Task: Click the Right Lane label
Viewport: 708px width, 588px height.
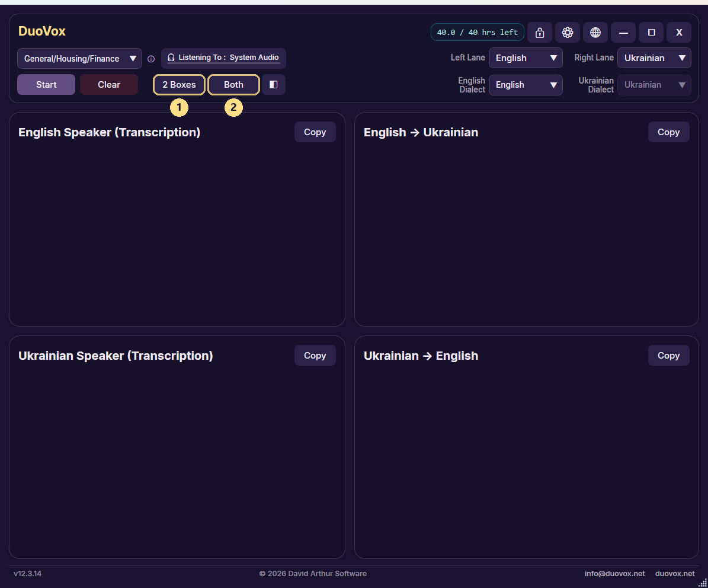Action: (x=594, y=58)
